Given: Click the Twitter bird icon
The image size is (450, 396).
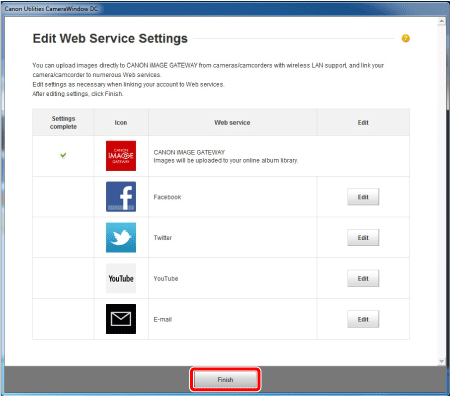Looking at the screenshot, I should [121, 237].
